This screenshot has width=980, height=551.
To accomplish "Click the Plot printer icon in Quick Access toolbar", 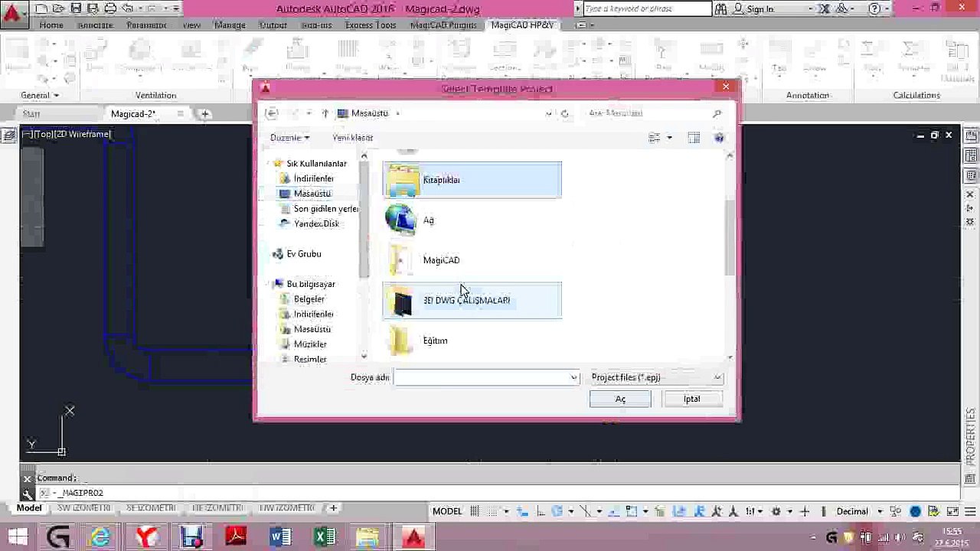I will click(110, 8).
